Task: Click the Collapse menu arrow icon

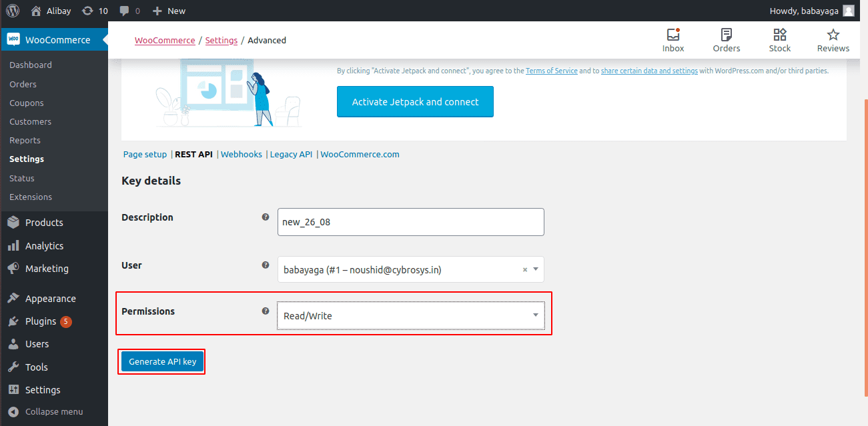Action: point(13,411)
